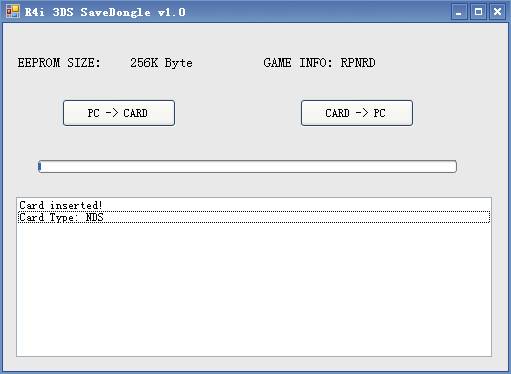
Task: Click the RPNRD game code text
Action: click(358, 63)
